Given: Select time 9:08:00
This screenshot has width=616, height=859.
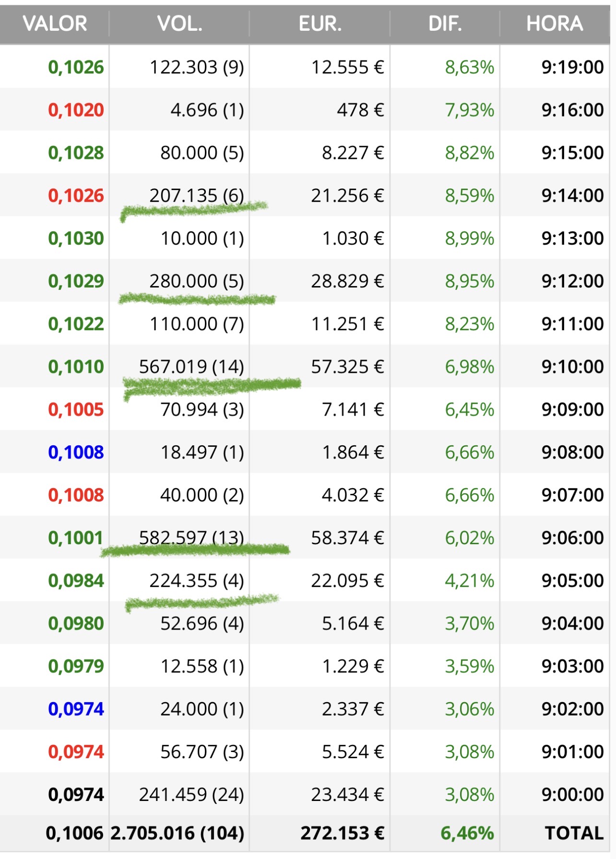Looking at the screenshot, I should pyautogui.click(x=573, y=452).
